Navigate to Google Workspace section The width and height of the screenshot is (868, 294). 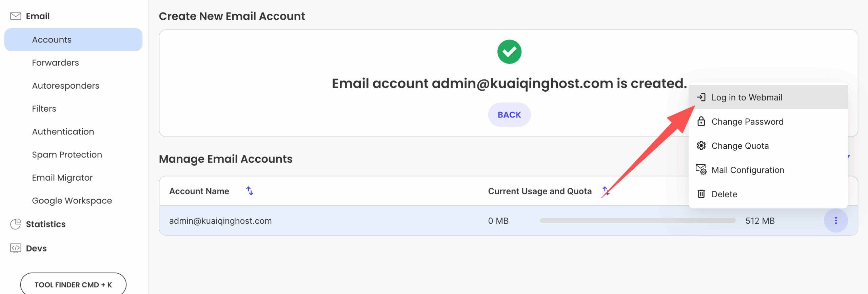[x=72, y=201]
